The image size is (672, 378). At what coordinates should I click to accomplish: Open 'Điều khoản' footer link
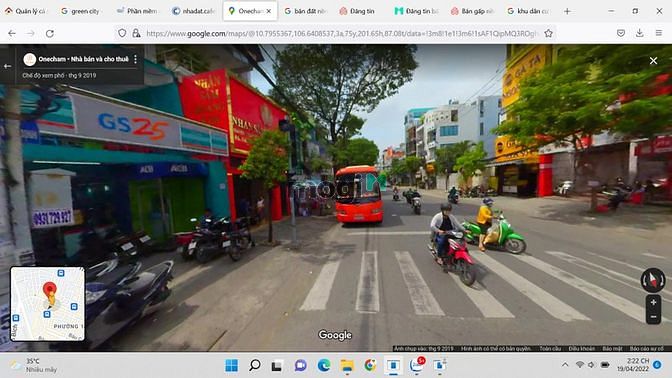click(x=581, y=348)
